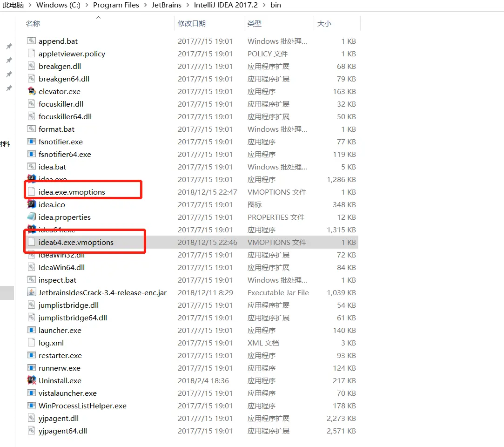Select the idea.bat file name
Image resolution: width=504 pixels, height=447 pixels.
[52, 167]
